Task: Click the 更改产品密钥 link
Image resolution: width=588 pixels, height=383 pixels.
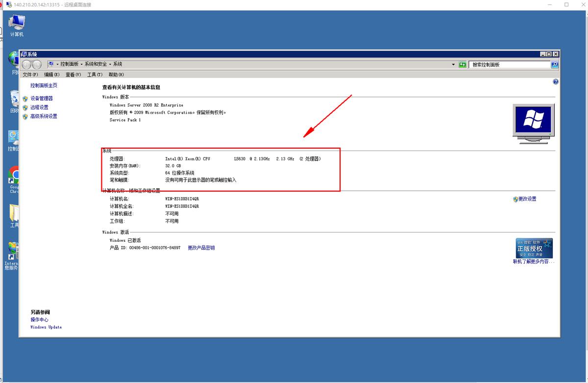Action: point(201,248)
